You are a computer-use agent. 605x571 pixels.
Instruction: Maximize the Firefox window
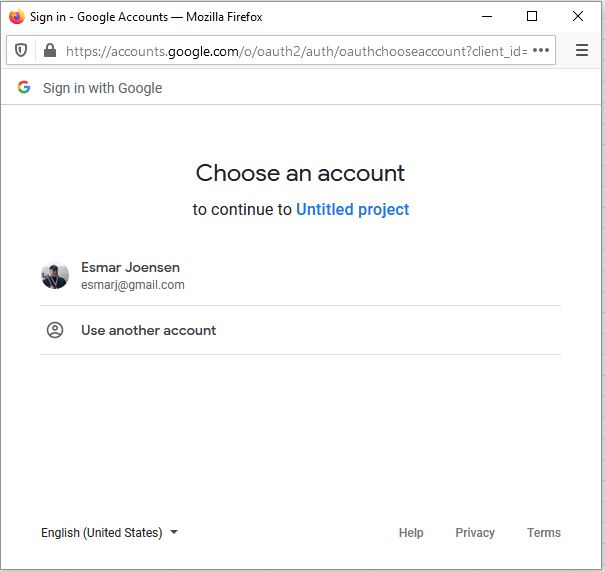(532, 16)
